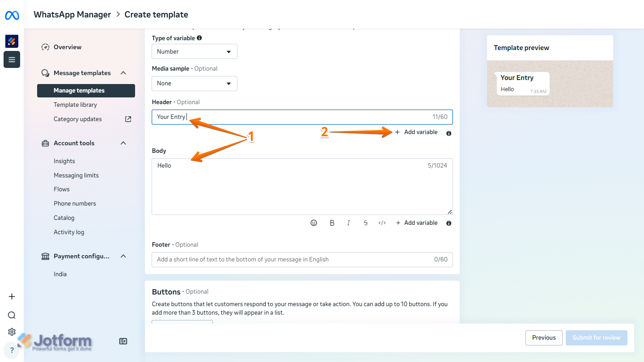Open external link icon for Category updates

pos(128,119)
